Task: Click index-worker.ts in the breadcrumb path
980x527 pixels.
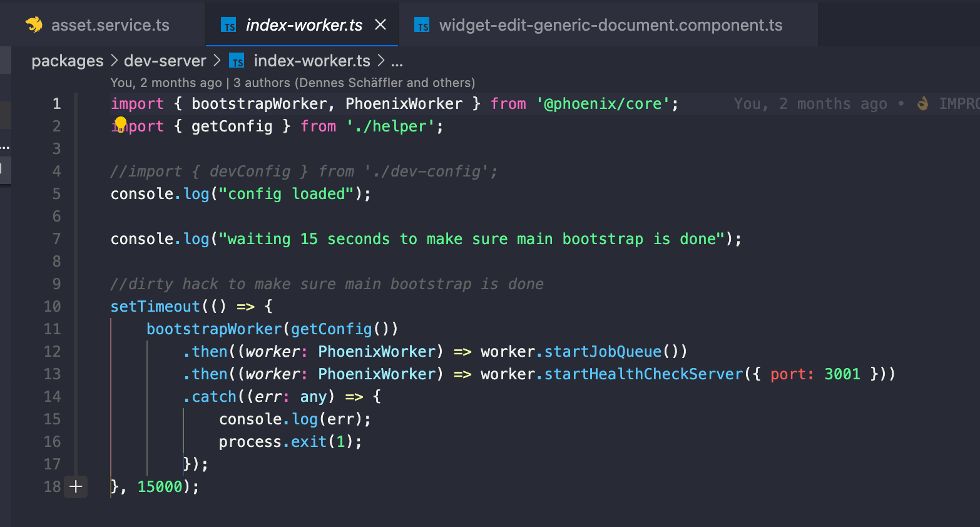Action: click(312, 61)
